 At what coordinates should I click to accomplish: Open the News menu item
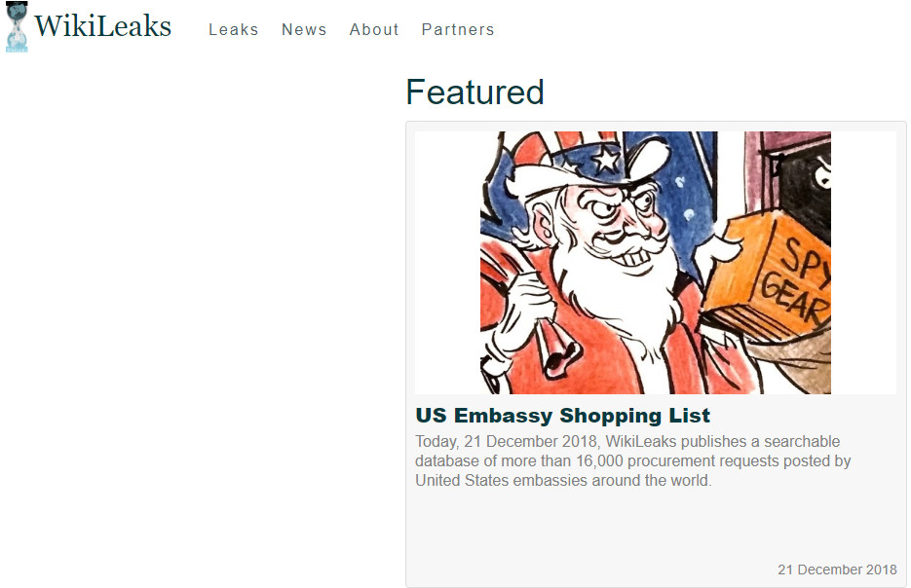coord(304,29)
